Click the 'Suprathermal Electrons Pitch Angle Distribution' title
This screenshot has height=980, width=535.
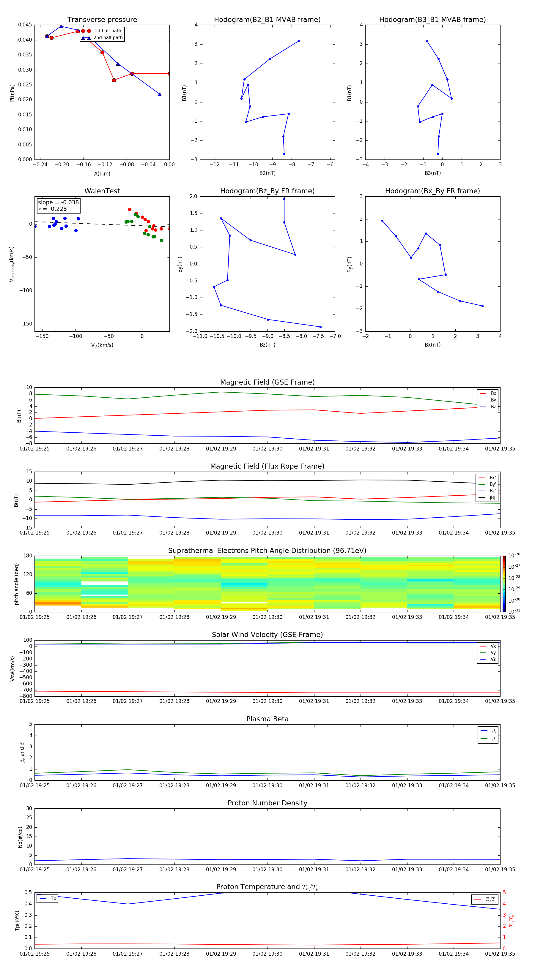pos(267,551)
